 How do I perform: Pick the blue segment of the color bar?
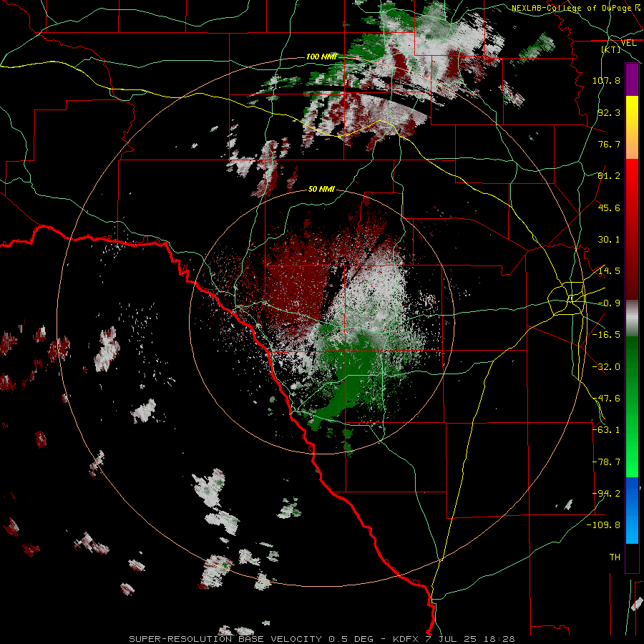coord(632,510)
